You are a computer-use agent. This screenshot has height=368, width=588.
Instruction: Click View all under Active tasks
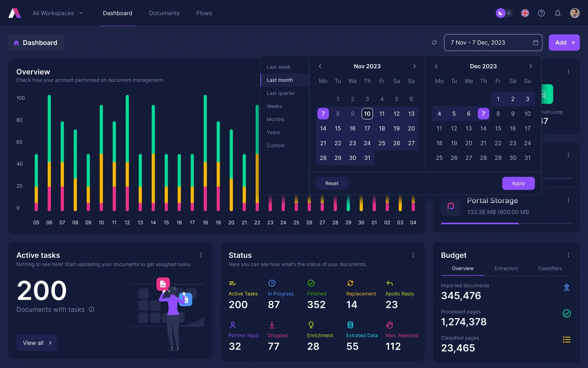point(36,343)
